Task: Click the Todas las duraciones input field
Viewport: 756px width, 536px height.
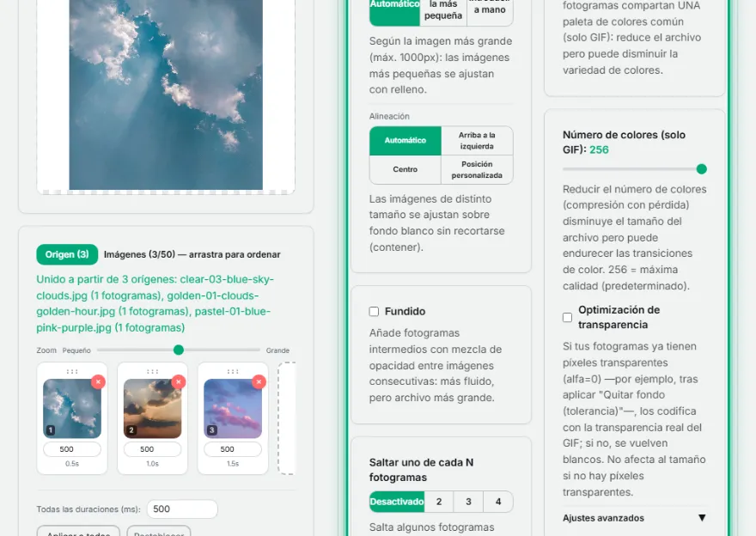Action: tap(182, 509)
